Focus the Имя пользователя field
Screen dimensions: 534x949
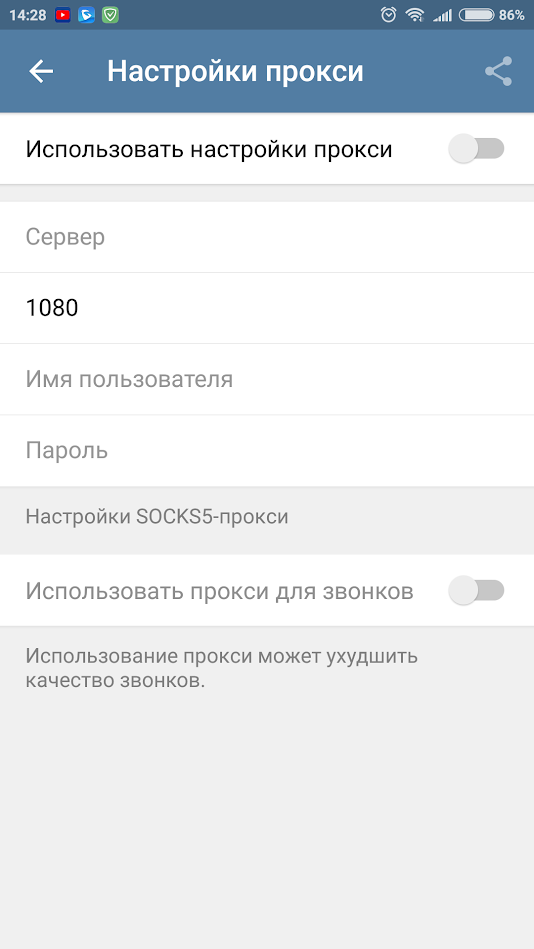pos(267,379)
